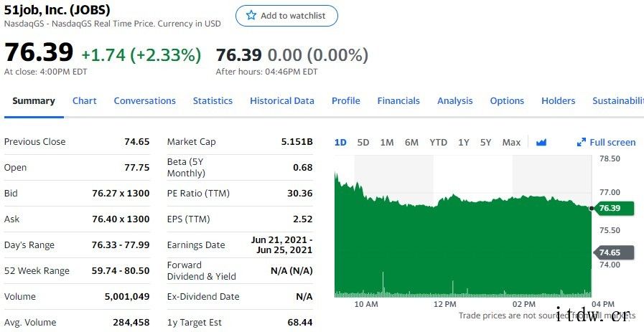Go to the Financials tab
Image resolution: width=644 pixels, height=332 pixels.
click(x=398, y=101)
